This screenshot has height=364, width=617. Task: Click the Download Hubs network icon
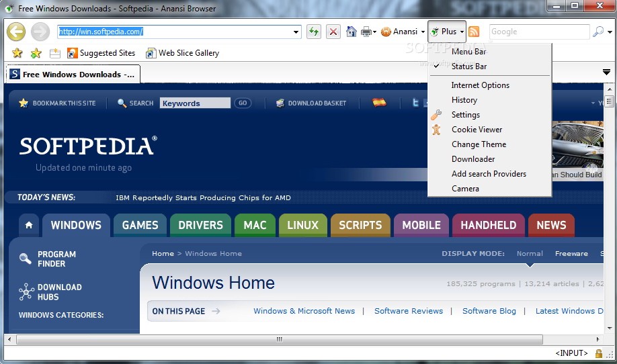[26, 291]
